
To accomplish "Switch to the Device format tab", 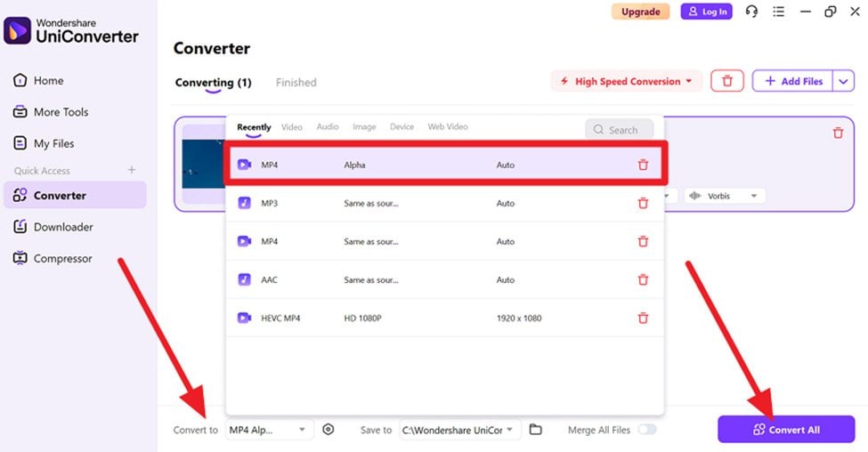I will 402,126.
